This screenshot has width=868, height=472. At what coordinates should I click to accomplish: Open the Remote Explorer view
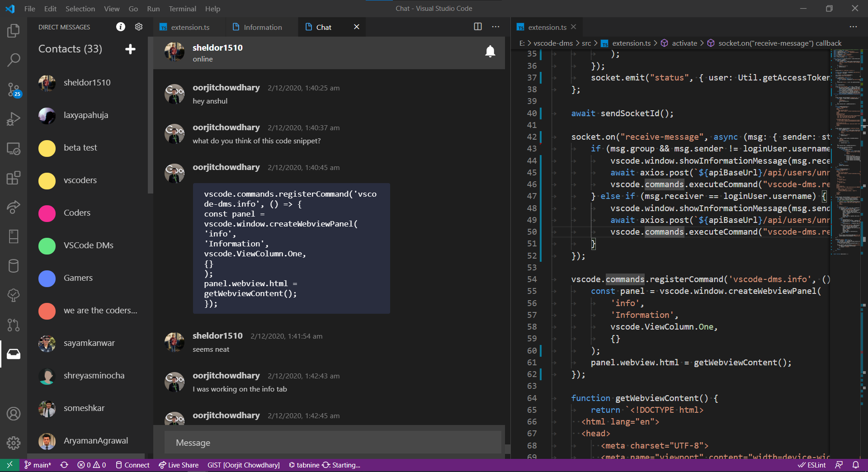(14, 149)
